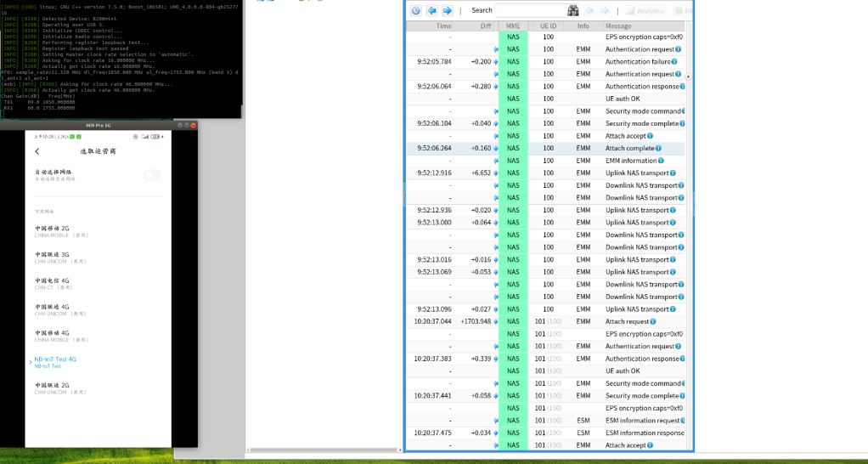The image size is (868, 464).
Task: Click the clock icon in log toolbar
Action: (416, 11)
